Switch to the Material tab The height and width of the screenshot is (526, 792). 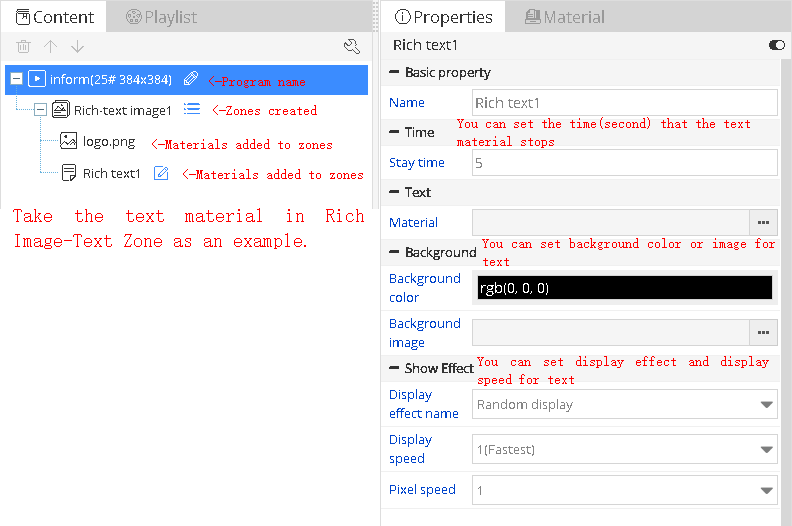pos(564,17)
